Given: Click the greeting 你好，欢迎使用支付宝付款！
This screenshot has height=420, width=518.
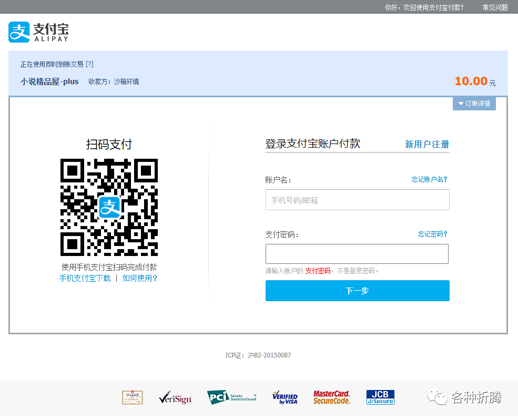Looking at the screenshot, I should click(x=424, y=7).
